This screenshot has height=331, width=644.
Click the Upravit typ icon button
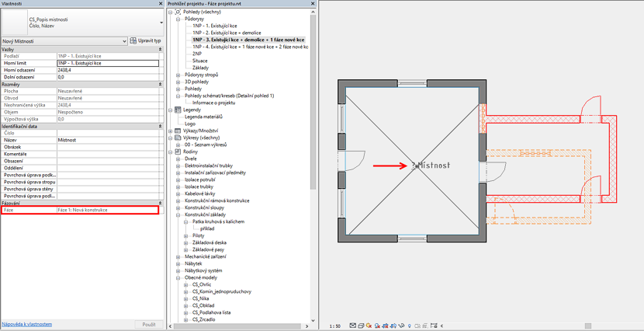coord(133,40)
